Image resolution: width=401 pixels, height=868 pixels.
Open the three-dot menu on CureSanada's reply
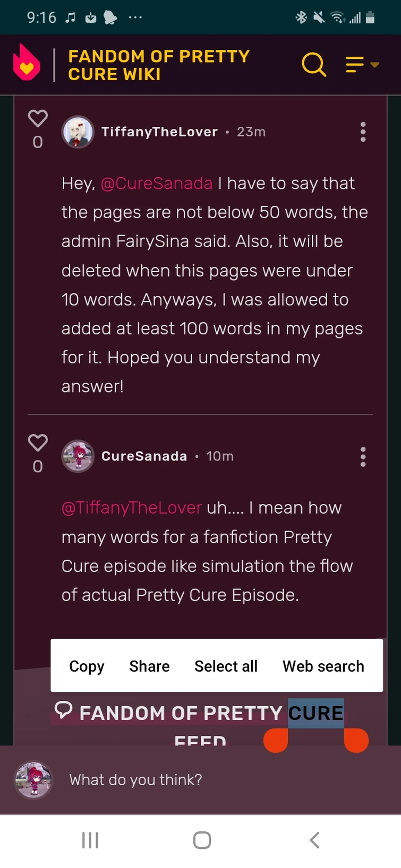click(x=363, y=456)
